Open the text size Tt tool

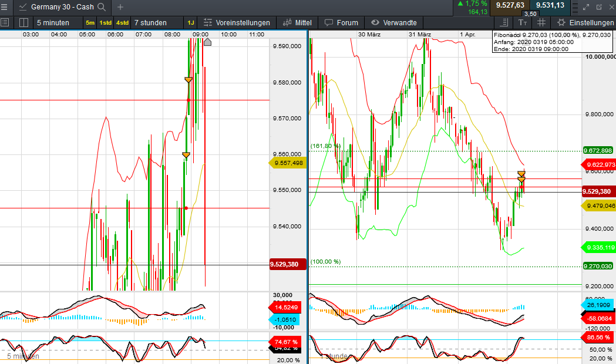coord(523,22)
